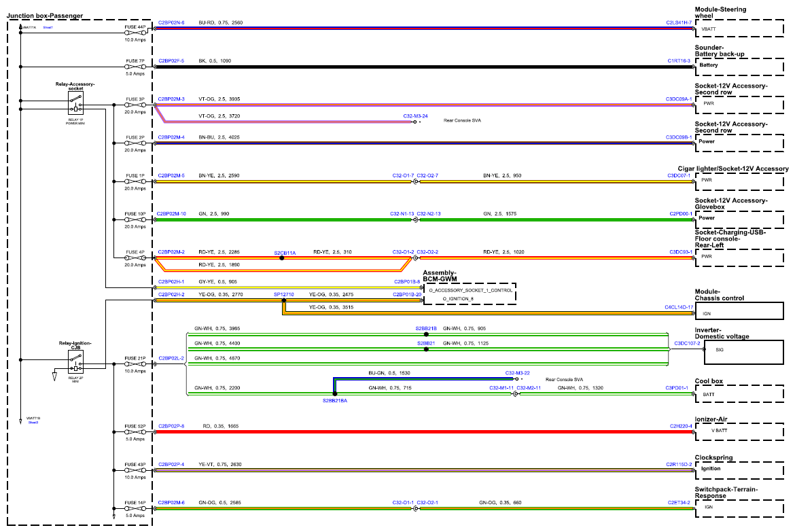
Task: Click the O_IGNITION_8 pin label
Action: (x=458, y=299)
